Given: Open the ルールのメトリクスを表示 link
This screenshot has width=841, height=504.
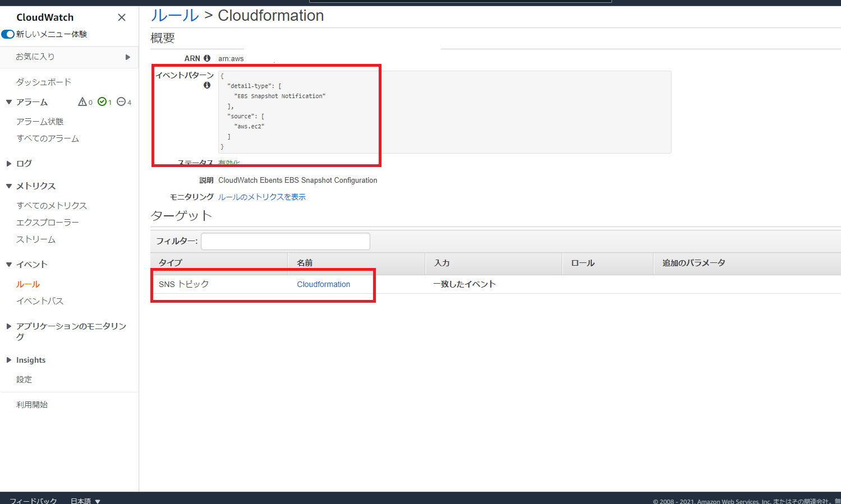Looking at the screenshot, I should [x=262, y=197].
